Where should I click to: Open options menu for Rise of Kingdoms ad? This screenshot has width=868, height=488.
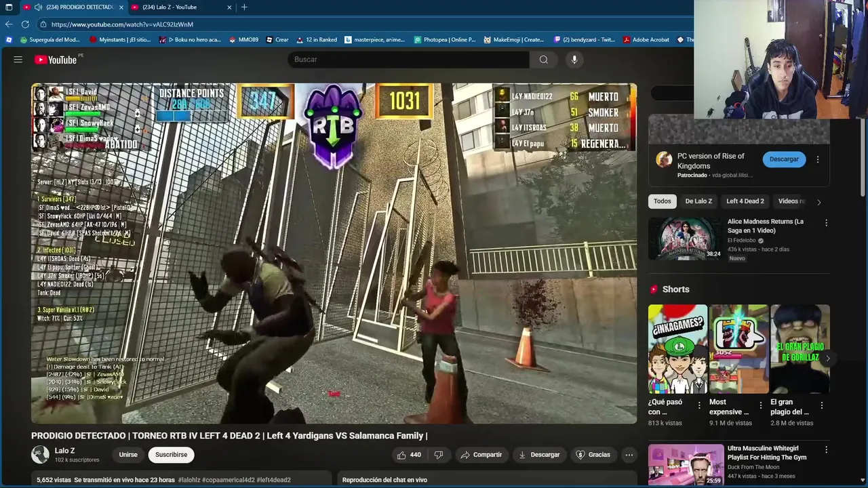click(x=818, y=160)
